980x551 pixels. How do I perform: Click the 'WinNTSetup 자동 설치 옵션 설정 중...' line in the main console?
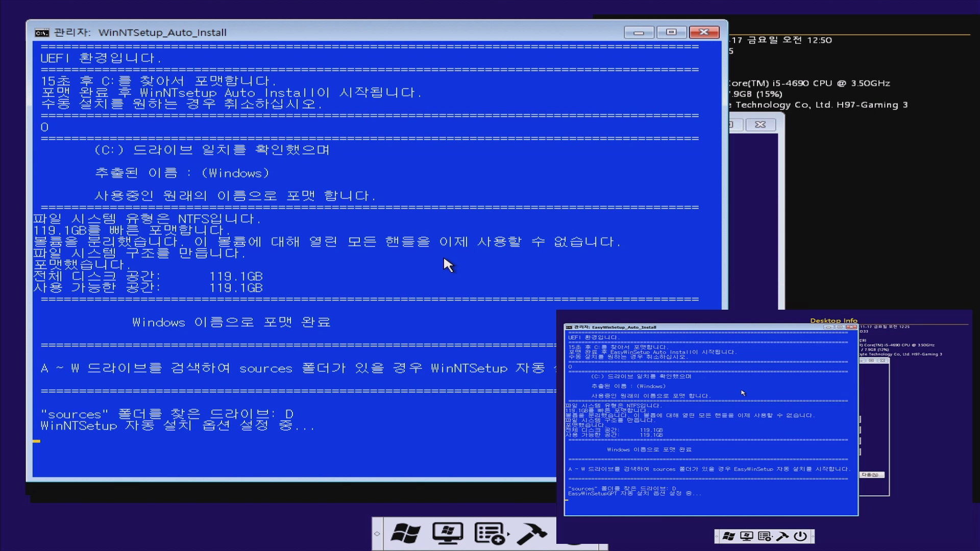coord(177,425)
